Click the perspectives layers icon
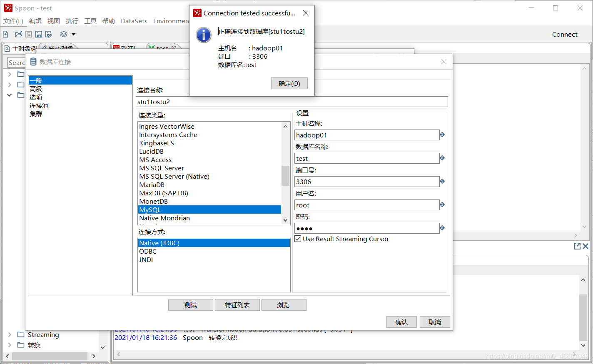Image resolution: width=593 pixels, height=364 pixels. 64,34
